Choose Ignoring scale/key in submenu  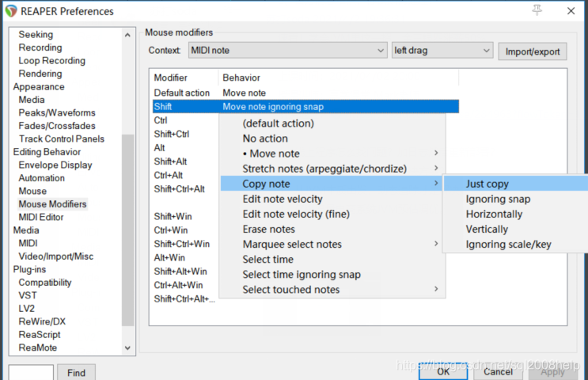pyautogui.click(x=516, y=244)
